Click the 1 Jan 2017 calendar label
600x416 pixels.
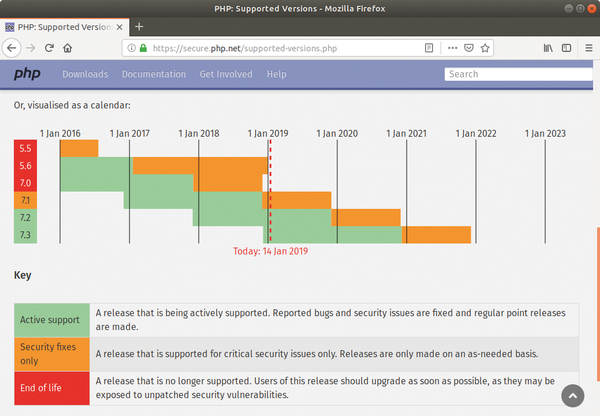pos(129,133)
